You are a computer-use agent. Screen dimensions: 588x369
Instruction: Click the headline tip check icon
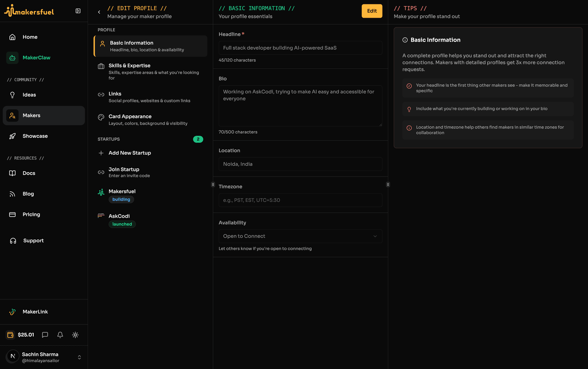coord(409,86)
